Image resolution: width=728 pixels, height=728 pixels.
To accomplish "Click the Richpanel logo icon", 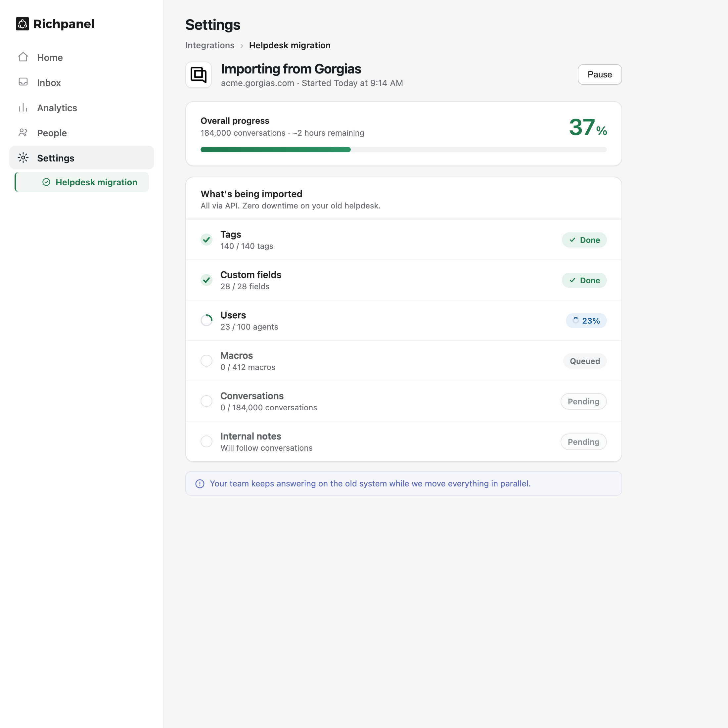I will click(22, 24).
